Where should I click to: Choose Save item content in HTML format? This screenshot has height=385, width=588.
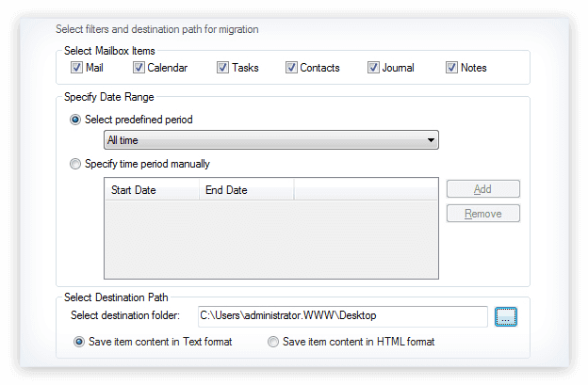[273, 342]
